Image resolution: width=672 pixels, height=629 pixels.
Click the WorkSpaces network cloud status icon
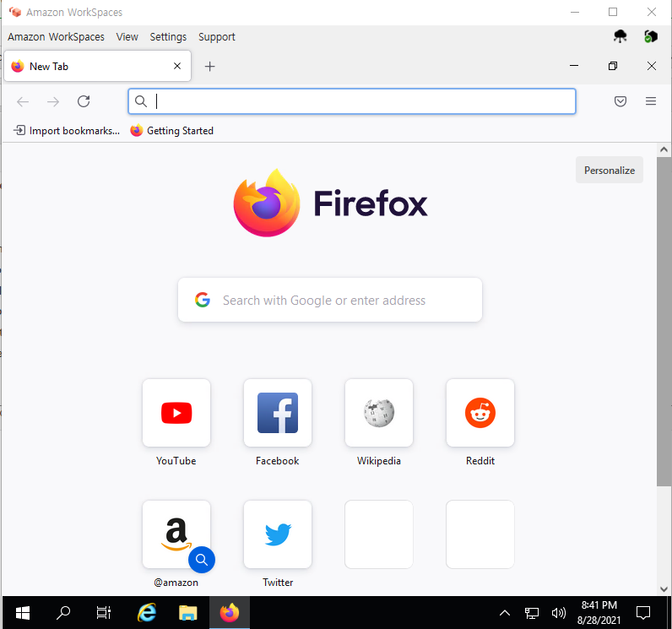coord(620,36)
